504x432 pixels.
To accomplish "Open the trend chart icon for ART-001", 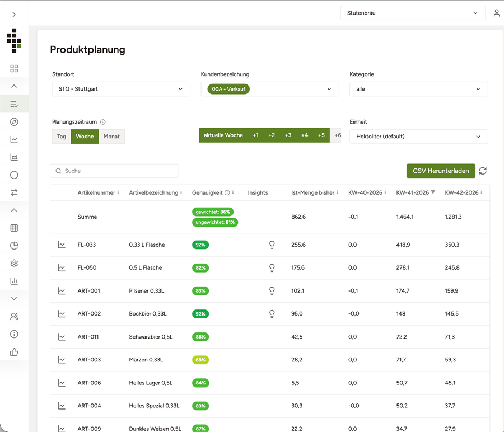I will click(62, 290).
